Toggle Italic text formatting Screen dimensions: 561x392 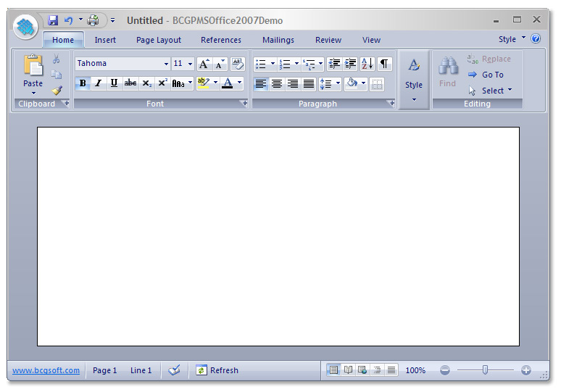point(98,83)
